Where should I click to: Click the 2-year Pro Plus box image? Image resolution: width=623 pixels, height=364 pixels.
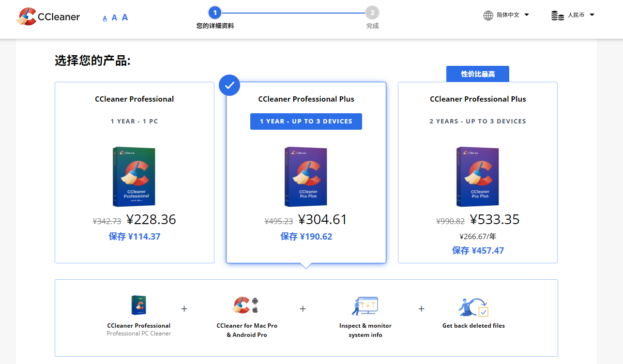point(477,177)
